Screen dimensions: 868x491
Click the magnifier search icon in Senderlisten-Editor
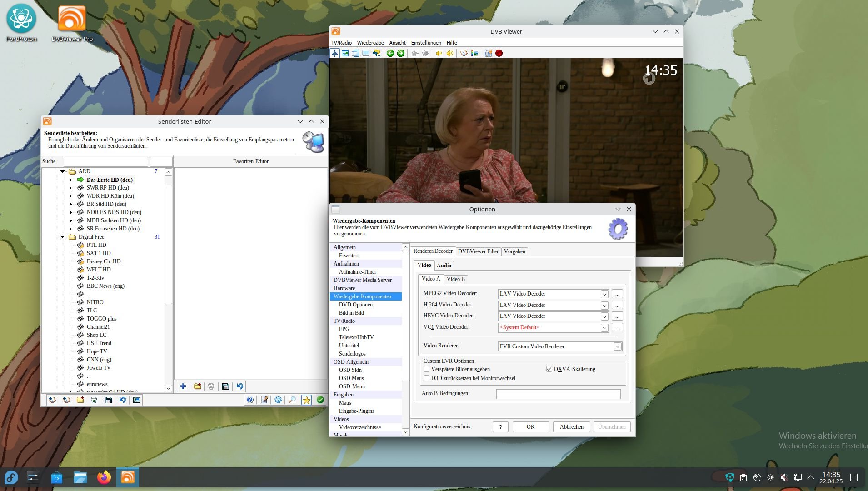[292, 400]
